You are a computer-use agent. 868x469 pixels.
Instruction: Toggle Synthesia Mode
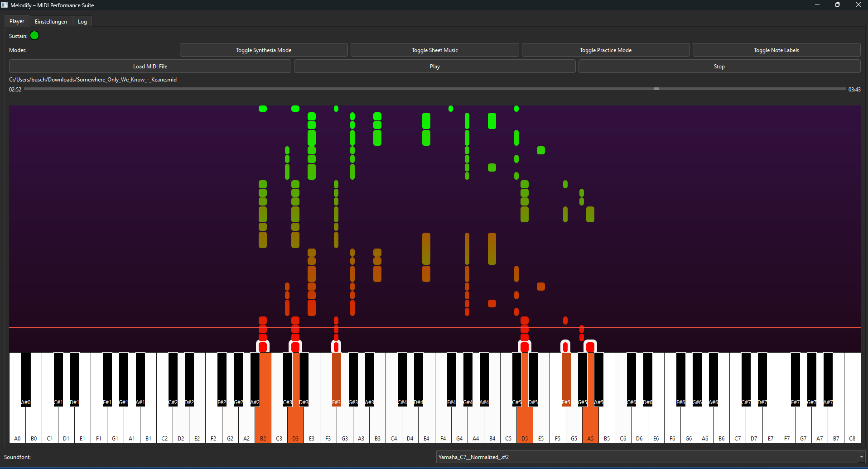[263, 50]
